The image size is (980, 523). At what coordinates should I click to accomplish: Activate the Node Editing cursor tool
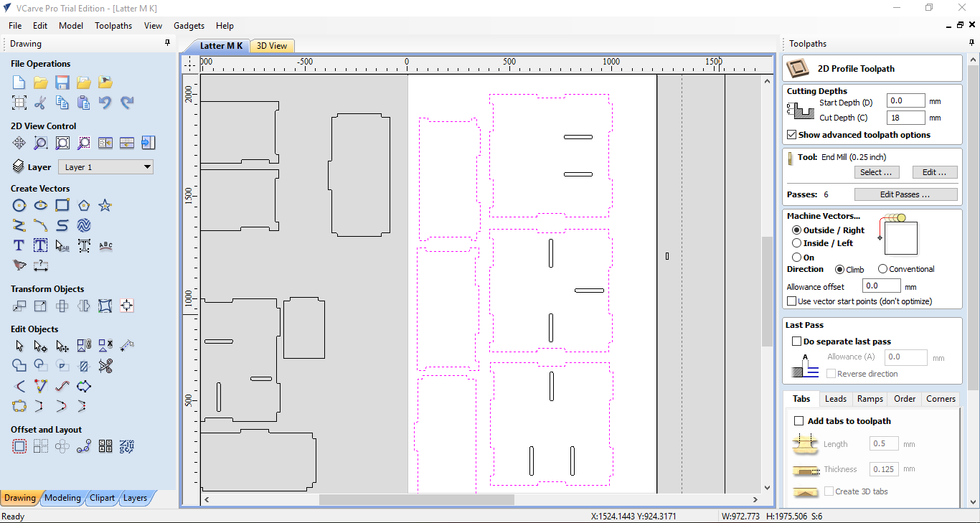click(x=41, y=347)
